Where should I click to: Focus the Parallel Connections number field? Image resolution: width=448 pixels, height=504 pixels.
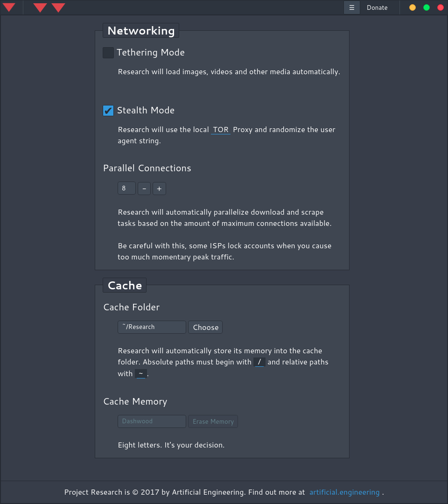tap(126, 189)
